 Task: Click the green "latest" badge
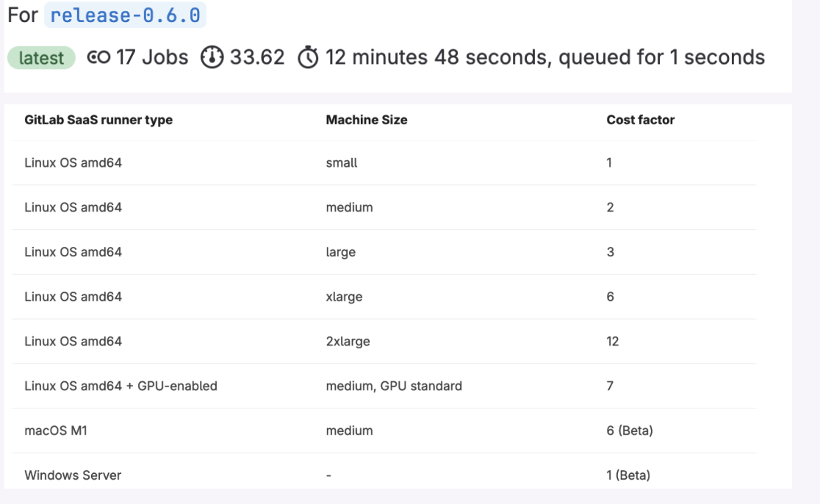pyautogui.click(x=41, y=58)
